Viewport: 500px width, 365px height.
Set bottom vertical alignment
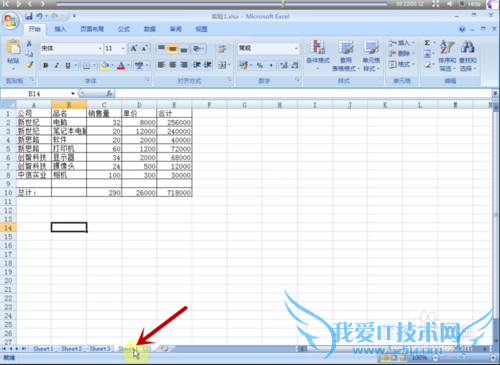184,49
